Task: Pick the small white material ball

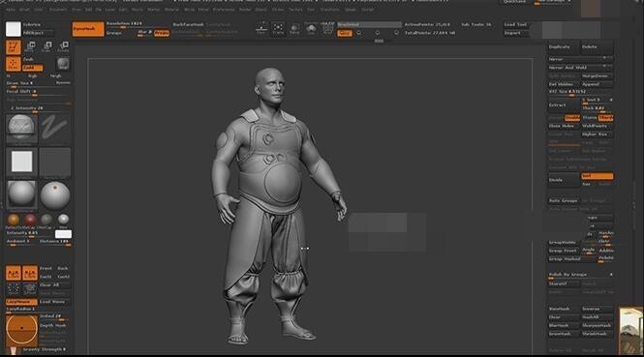Action: [x=63, y=220]
